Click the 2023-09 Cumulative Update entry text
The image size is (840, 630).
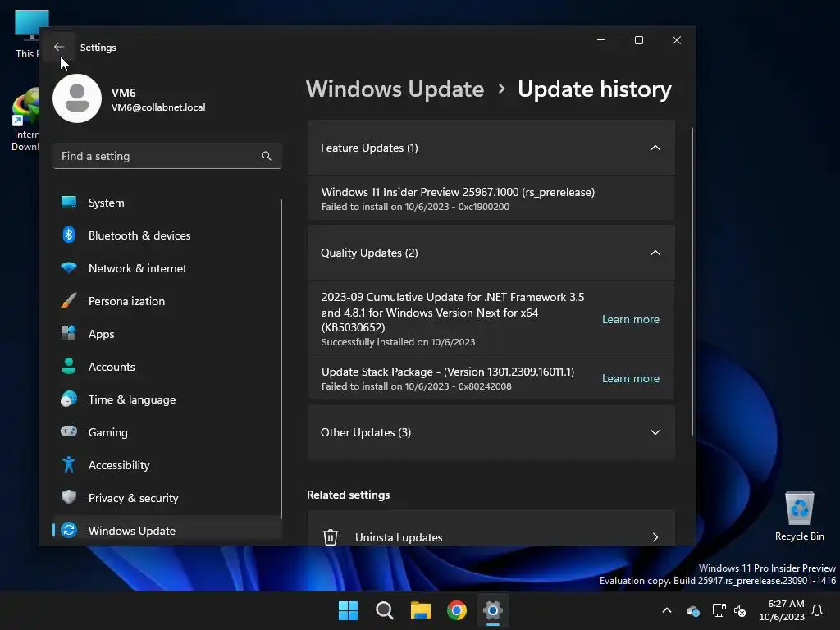(453, 312)
